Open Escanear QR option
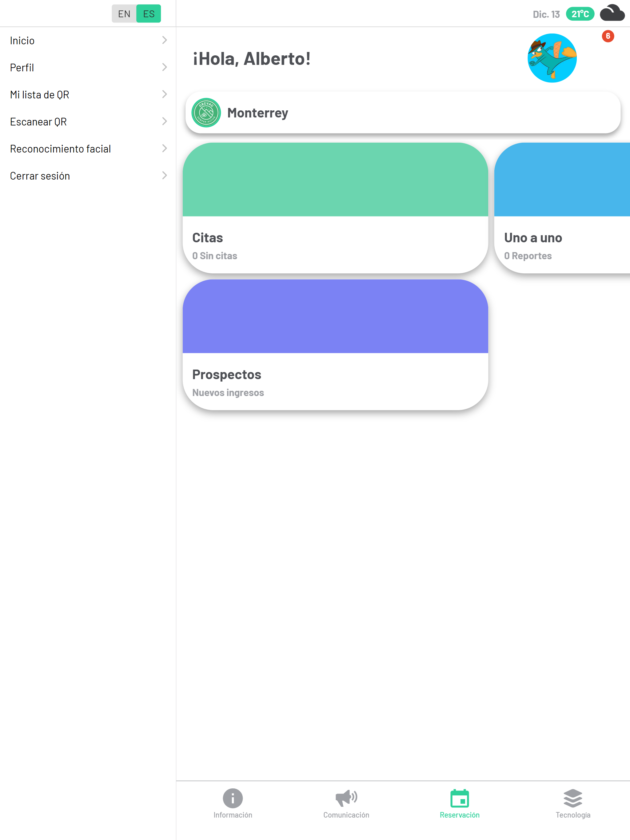 tap(88, 121)
